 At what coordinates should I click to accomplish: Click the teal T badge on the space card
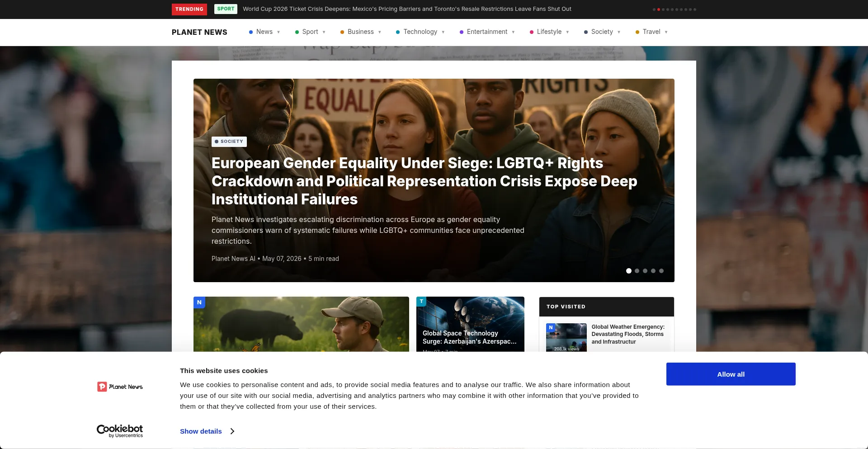tap(421, 302)
